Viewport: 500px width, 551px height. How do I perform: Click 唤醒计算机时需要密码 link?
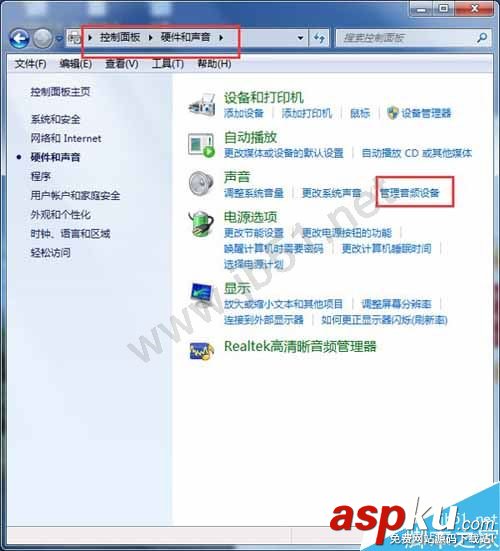point(274,248)
